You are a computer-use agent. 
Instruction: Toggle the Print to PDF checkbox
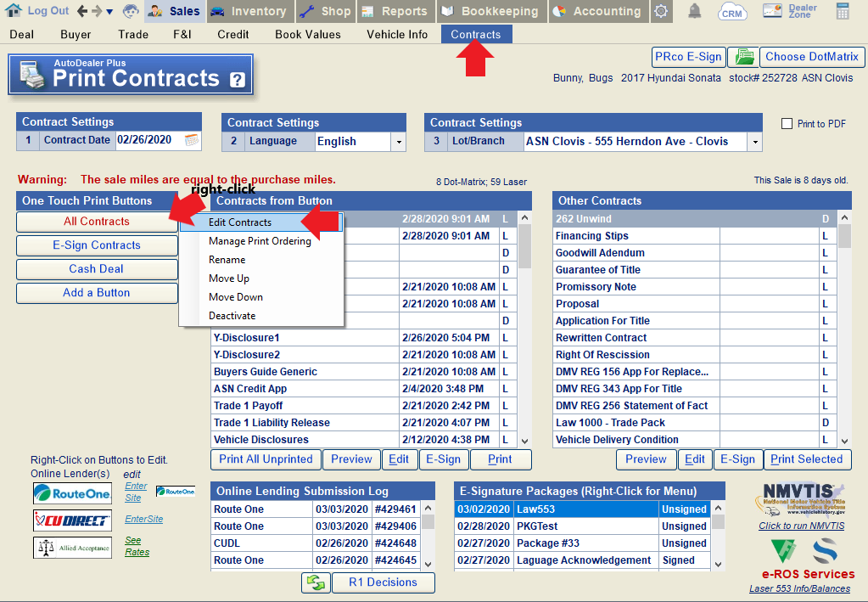click(x=787, y=124)
